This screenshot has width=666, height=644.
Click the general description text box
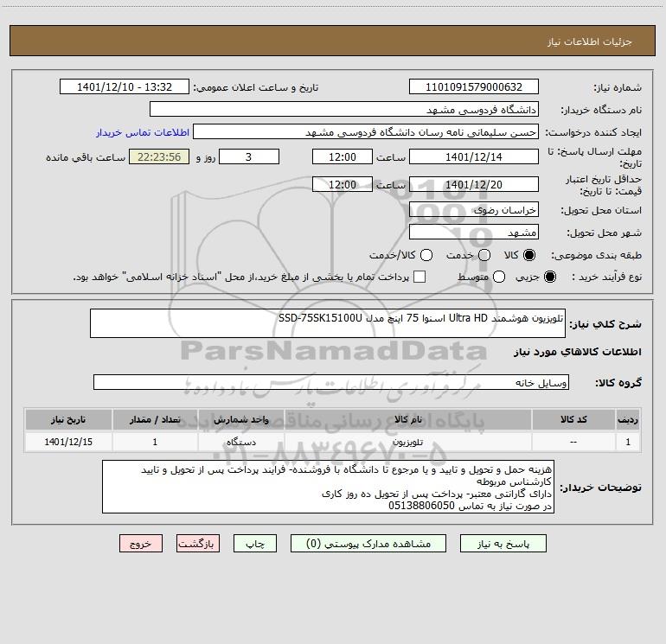[x=328, y=323]
